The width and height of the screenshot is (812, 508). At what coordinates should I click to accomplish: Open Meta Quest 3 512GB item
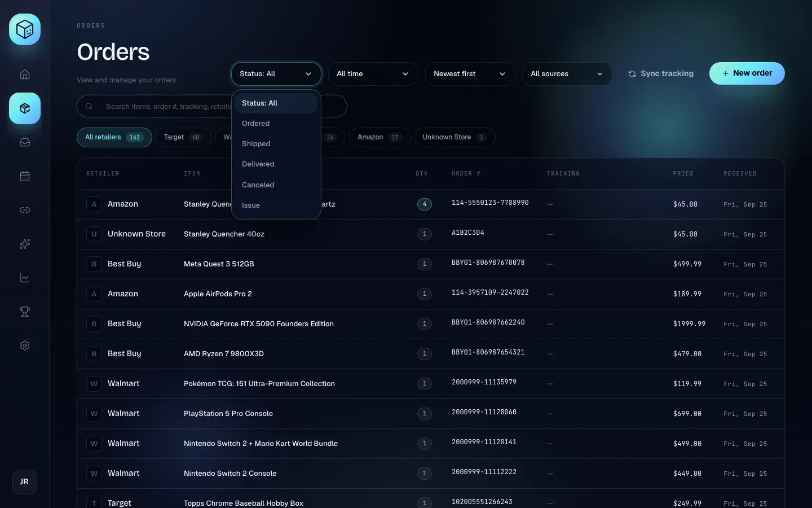tap(219, 264)
